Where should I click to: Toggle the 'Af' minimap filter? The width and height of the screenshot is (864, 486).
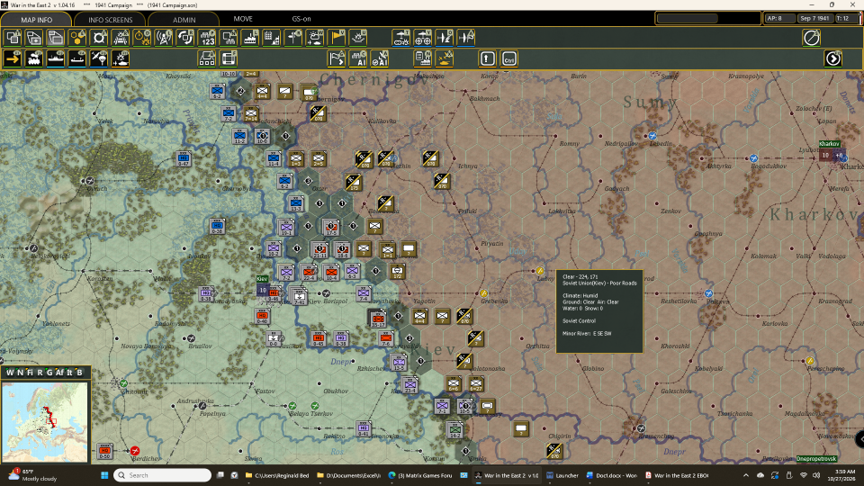coord(60,372)
